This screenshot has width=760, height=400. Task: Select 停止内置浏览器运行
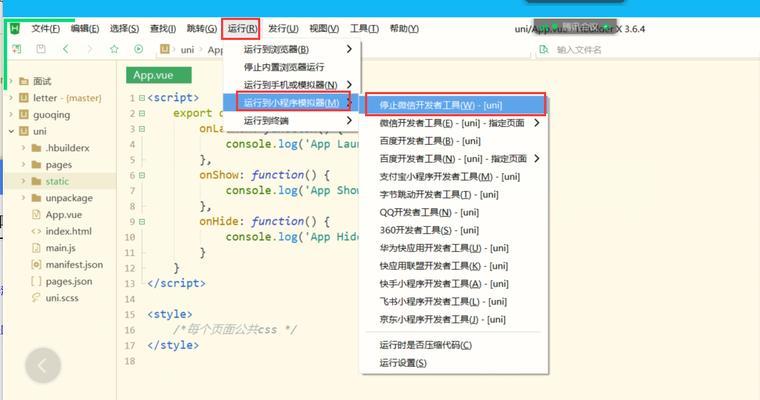(x=292, y=67)
